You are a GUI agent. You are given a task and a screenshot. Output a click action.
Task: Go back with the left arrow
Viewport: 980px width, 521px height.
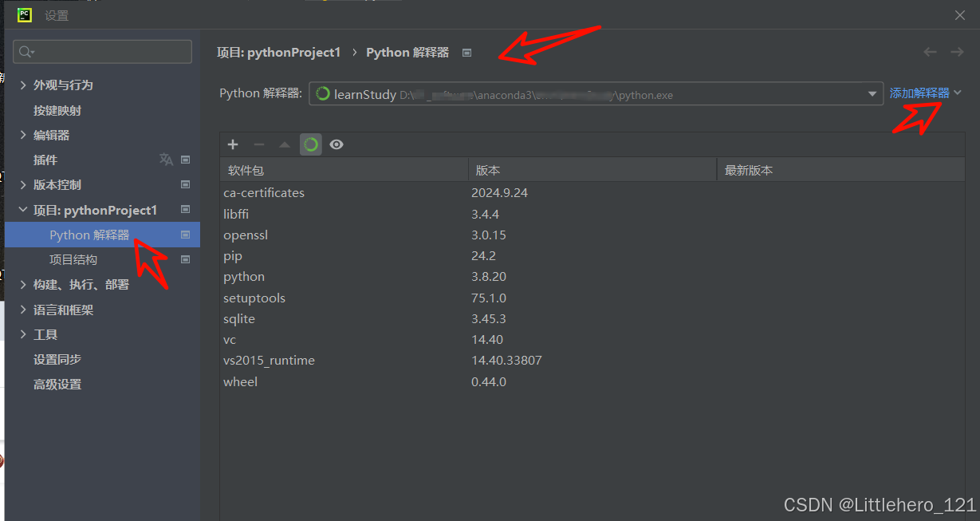pos(930,52)
